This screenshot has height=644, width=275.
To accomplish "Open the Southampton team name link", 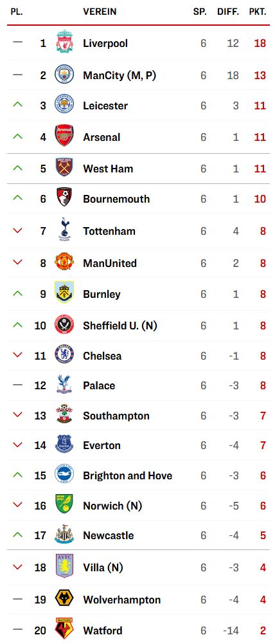I will tap(116, 416).
